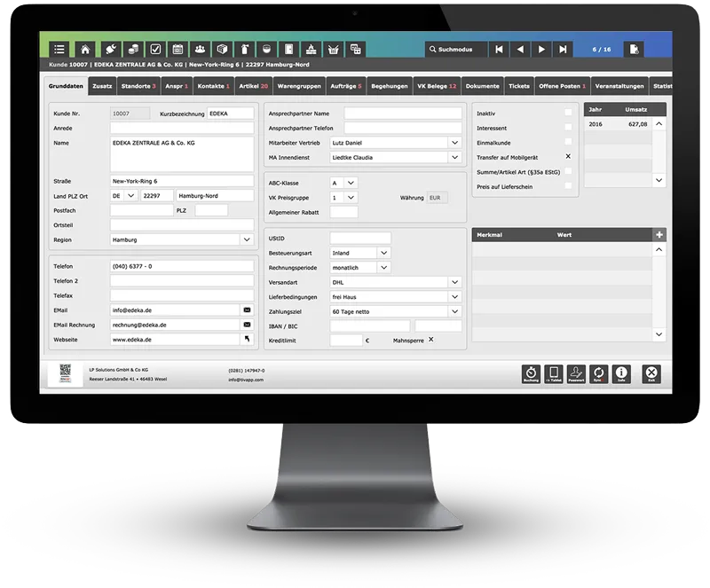Open the overlapping windows icon in toolbar
This screenshot has height=588, width=710.
pos(356,49)
